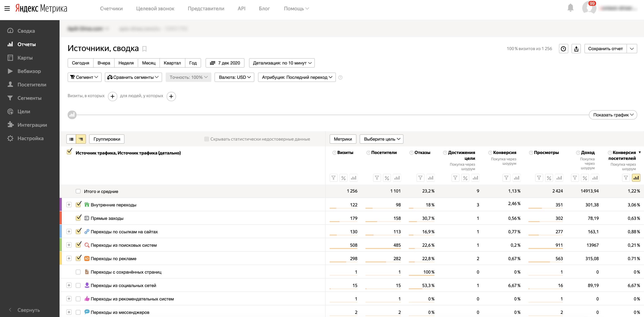Open 'Атрибуция: Последний переход' dropdown
The height and width of the screenshot is (317, 644).
click(x=297, y=77)
